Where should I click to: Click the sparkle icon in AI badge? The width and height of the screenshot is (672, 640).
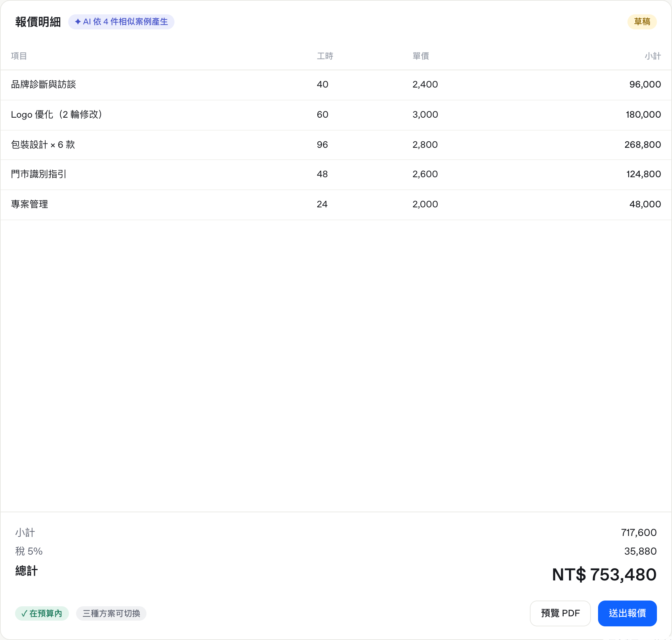tap(78, 22)
